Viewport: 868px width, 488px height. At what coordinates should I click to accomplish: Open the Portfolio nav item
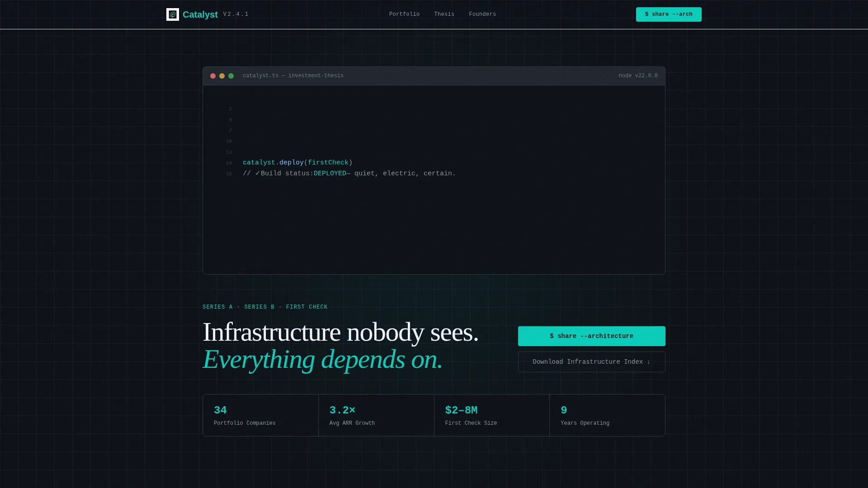coord(404,14)
